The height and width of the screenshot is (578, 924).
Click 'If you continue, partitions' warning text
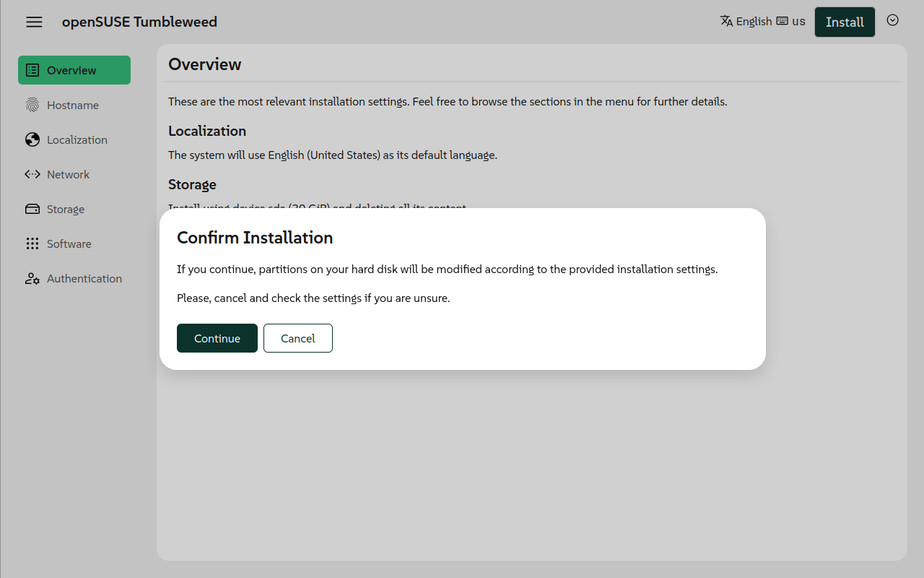[x=448, y=269]
